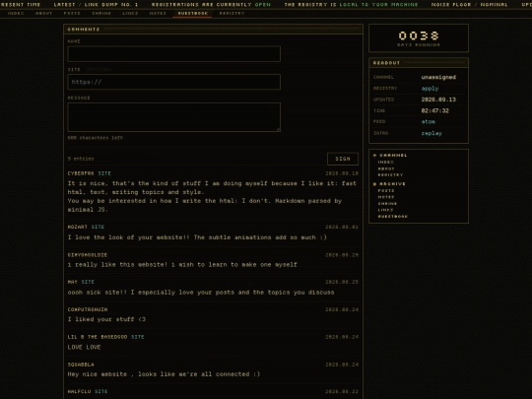Focus the Name input field

coord(174,54)
